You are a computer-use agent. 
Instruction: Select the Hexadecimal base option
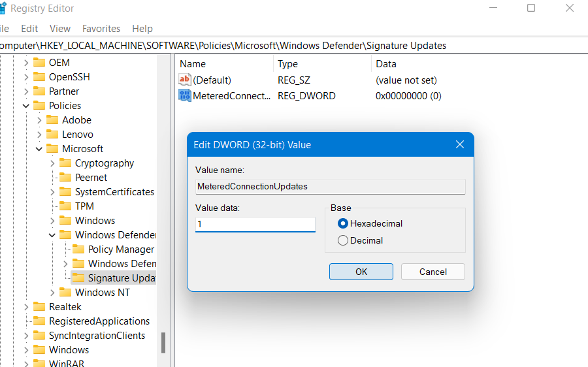pos(343,223)
